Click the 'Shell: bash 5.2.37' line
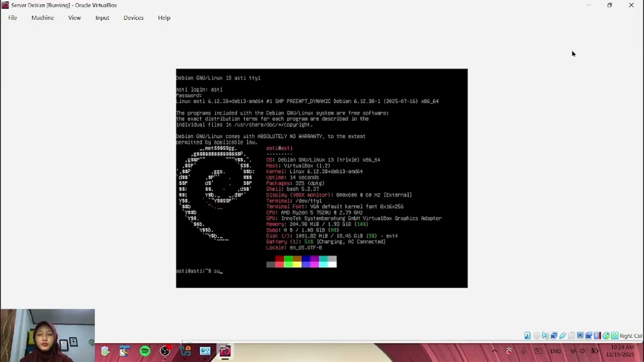Screen dimensions: 644x362 (x=292, y=189)
